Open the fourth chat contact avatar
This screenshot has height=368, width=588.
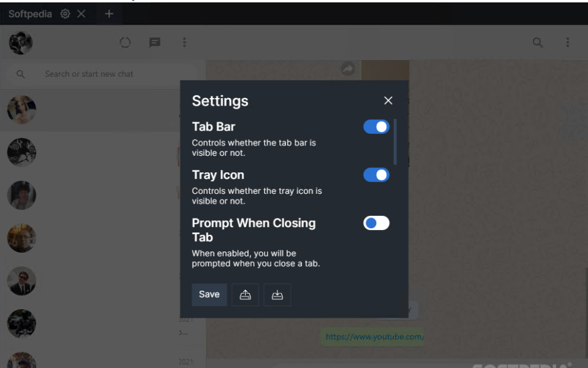tap(22, 238)
